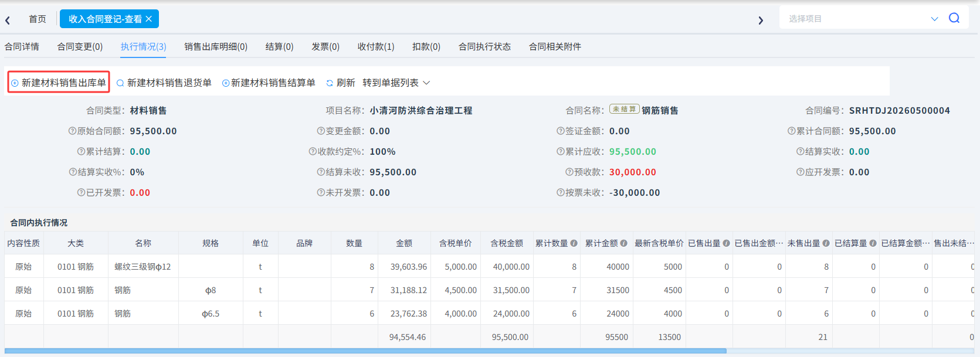Click the help icon beside 原始合同额
Image resolution: width=980 pixels, height=357 pixels.
click(x=73, y=131)
